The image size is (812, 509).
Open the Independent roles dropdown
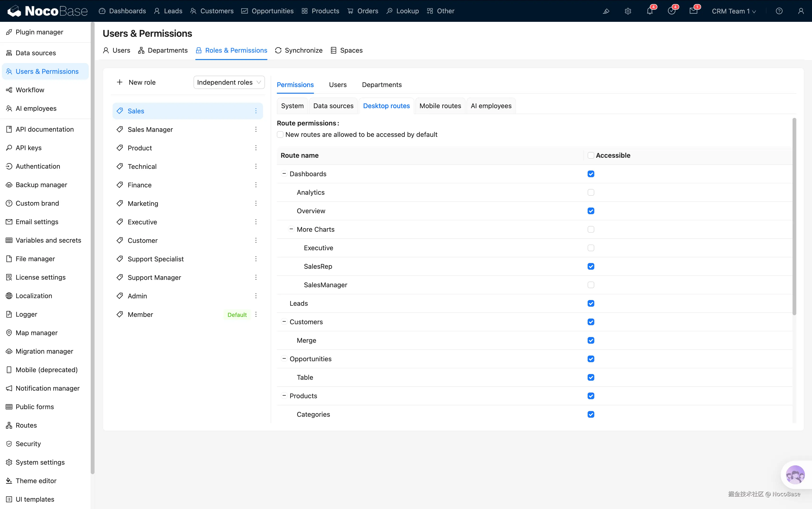click(229, 83)
